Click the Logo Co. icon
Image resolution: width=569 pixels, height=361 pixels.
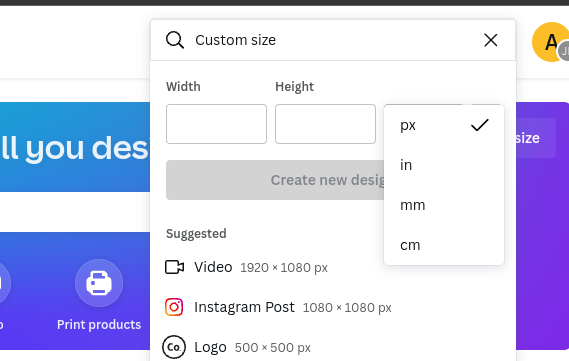point(174,347)
